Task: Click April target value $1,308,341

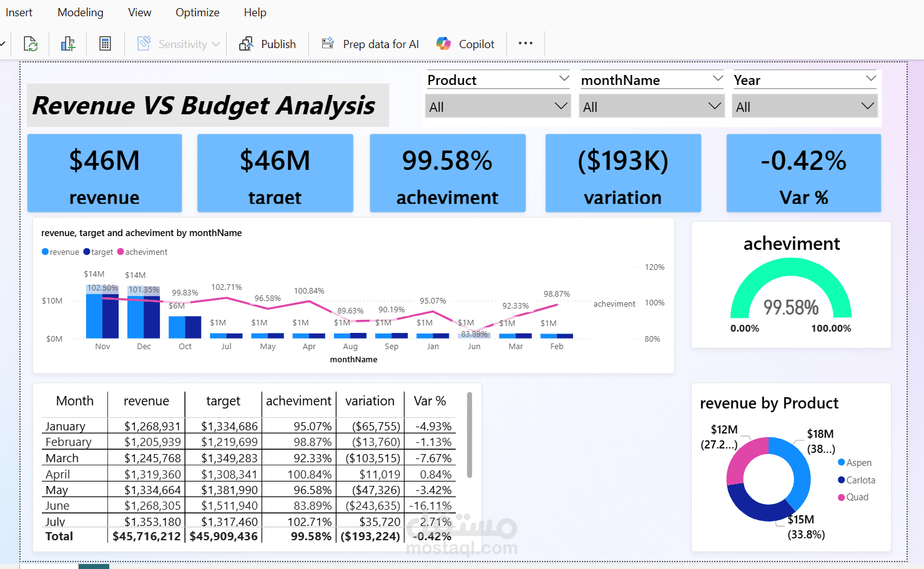Action: (x=229, y=474)
